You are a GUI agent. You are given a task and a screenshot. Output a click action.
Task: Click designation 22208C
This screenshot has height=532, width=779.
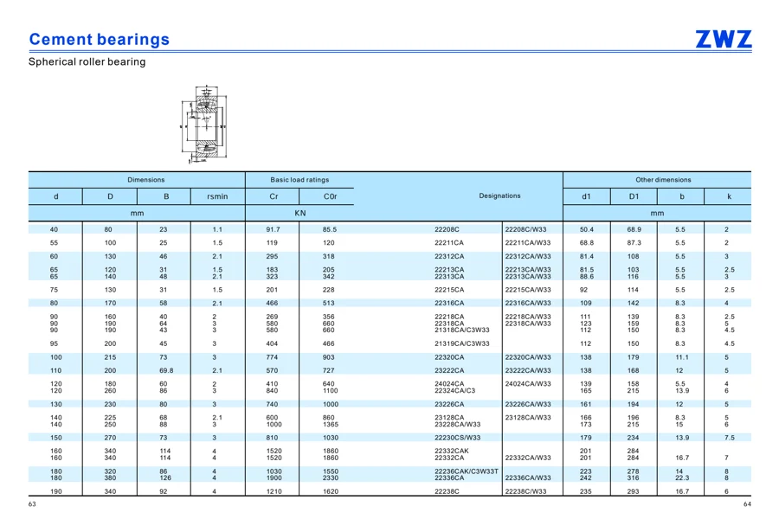447,229
